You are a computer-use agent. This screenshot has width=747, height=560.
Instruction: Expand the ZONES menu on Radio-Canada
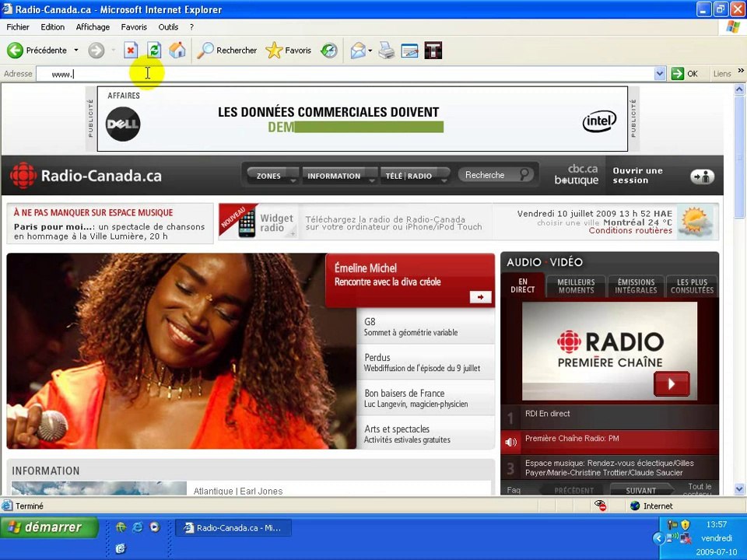point(273,176)
